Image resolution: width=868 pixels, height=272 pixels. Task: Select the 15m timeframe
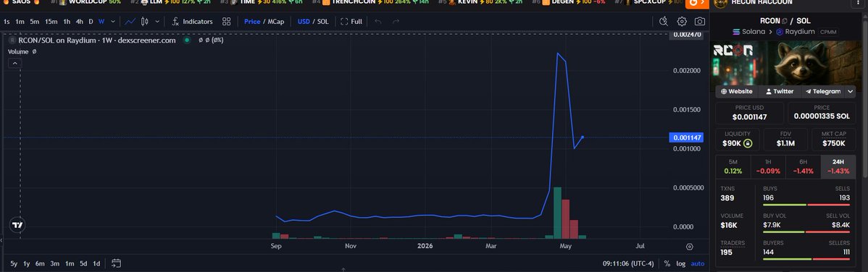coord(51,22)
